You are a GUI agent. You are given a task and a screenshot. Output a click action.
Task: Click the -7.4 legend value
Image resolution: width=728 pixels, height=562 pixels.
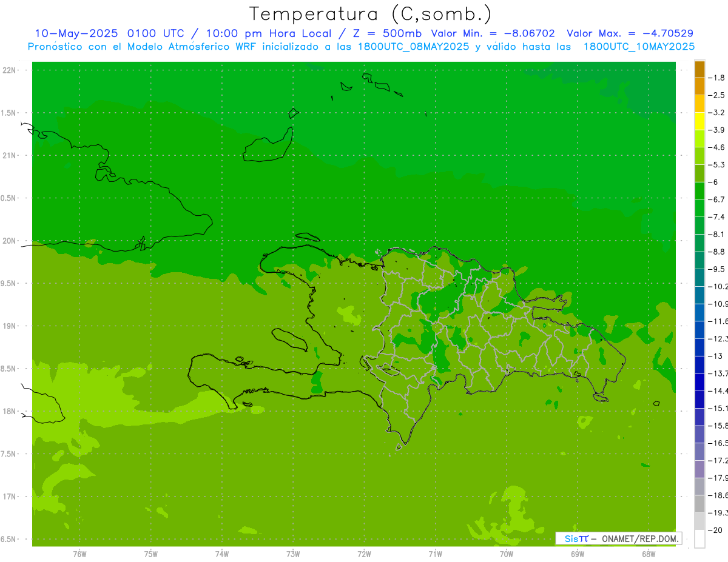point(718,216)
